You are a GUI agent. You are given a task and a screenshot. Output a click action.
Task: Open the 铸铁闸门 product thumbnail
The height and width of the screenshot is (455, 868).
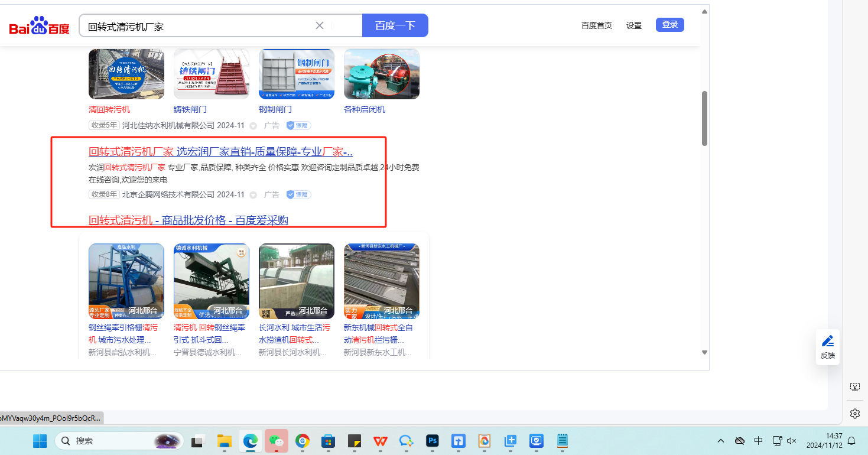click(211, 74)
